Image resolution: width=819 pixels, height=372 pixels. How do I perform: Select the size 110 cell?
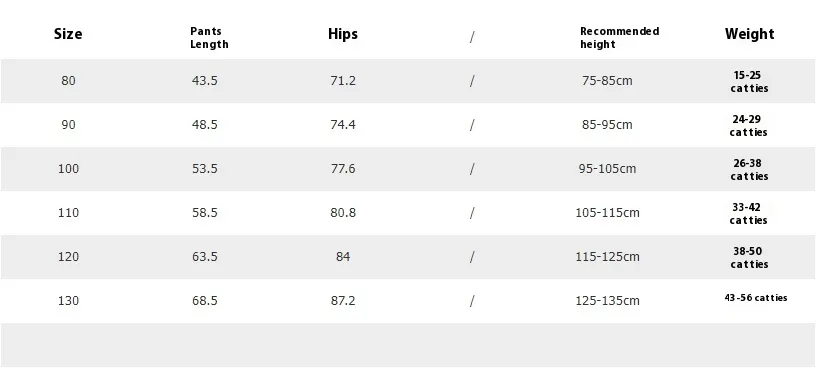pos(68,213)
